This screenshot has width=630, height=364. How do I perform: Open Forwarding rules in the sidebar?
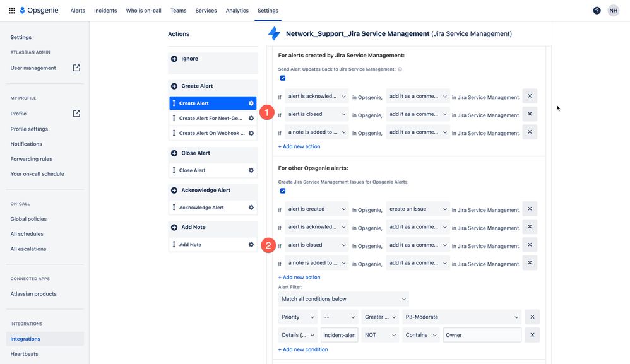[x=32, y=159]
